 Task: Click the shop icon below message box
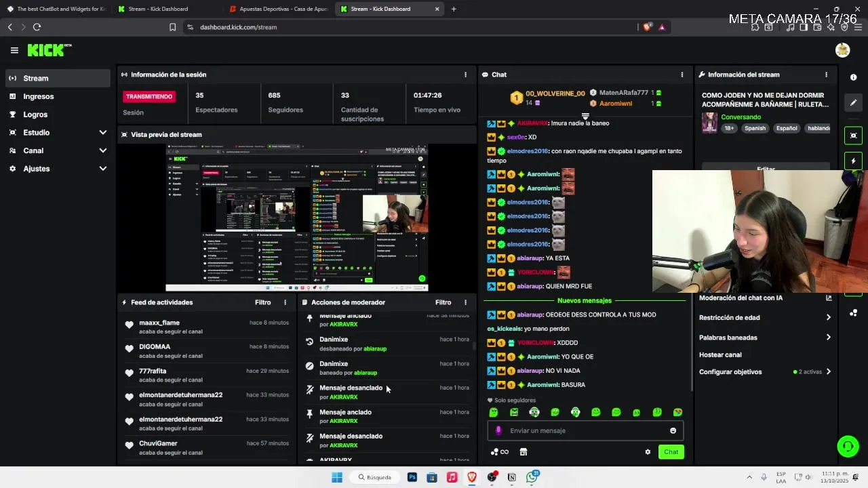(524, 452)
